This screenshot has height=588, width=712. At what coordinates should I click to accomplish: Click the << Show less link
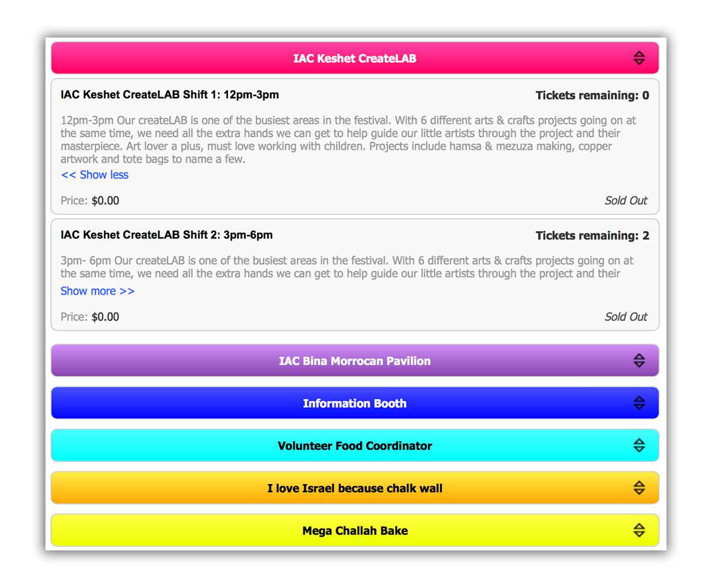pos(95,175)
